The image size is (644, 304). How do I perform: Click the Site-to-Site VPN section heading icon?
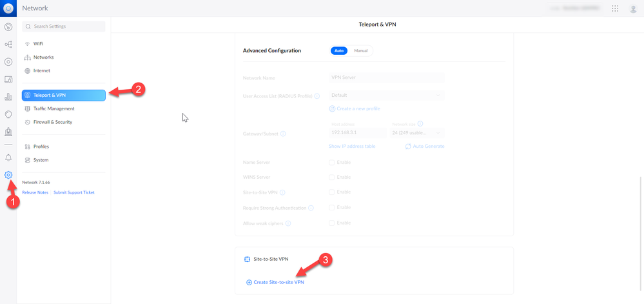(248, 259)
